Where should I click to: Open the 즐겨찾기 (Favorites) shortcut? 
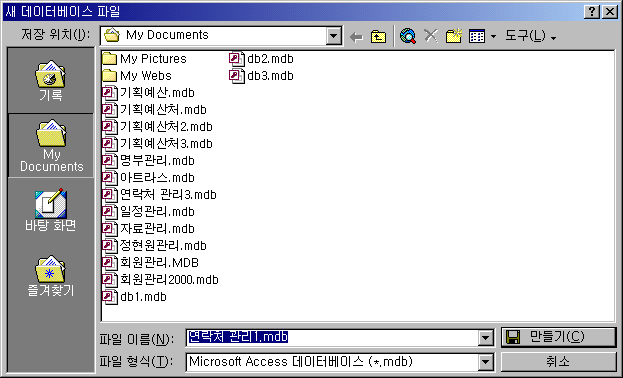point(50,276)
